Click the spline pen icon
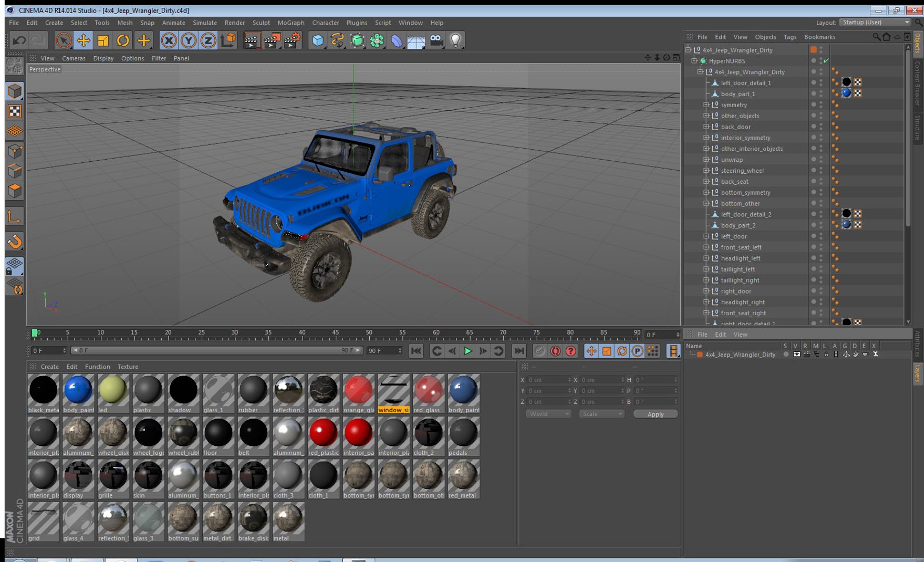This screenshot has width=924, height=562. [337, 40]
